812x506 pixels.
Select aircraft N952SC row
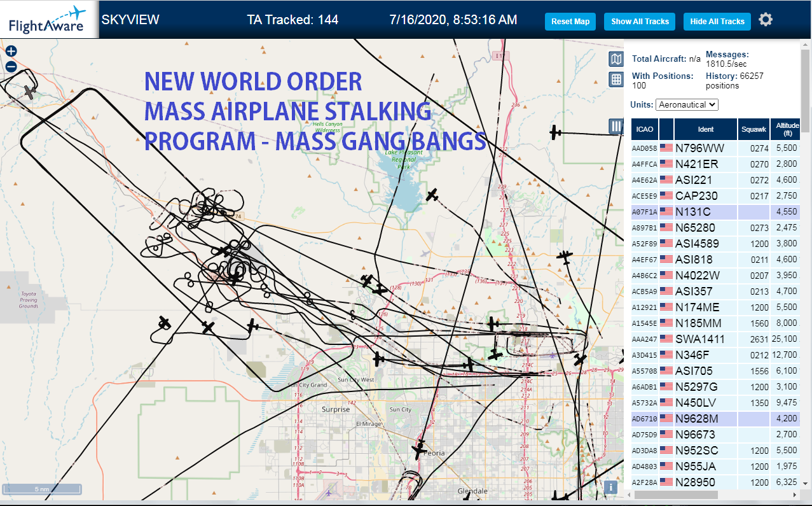point(715,450)
